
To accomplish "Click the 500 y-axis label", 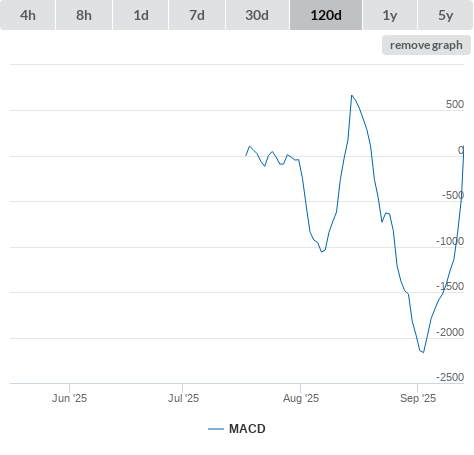I will [455, 104].
